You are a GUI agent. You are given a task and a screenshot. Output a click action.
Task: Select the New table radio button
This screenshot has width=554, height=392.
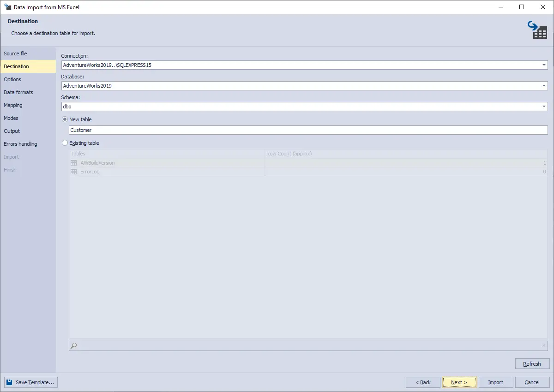(x=65, y=119)
